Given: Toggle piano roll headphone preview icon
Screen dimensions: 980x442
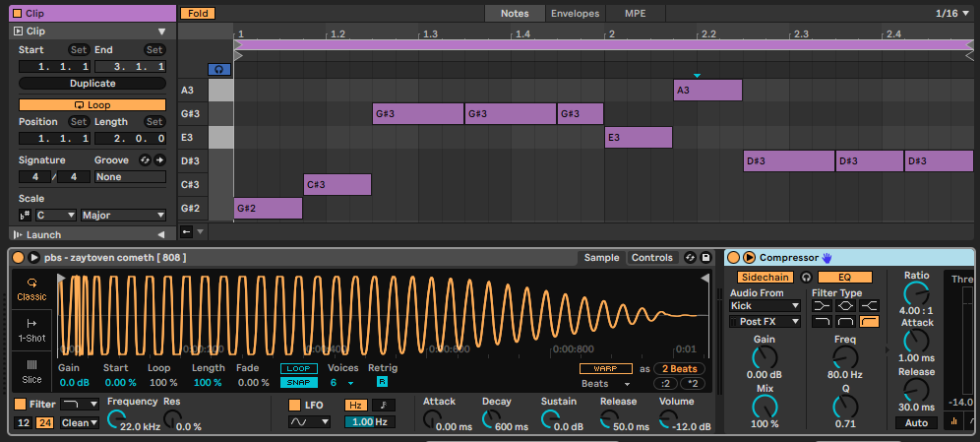Looking at the screenshot, I should coord(218,69).
